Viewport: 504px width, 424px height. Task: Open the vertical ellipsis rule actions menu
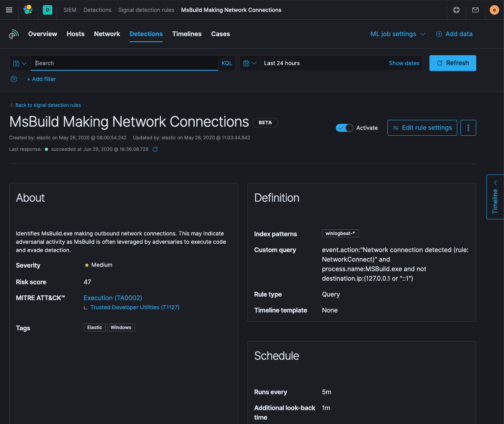[468, 128]
